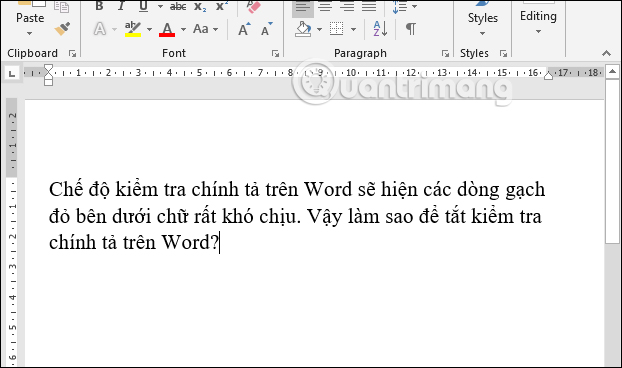The image size is (622, 368).
Task: Click the word "gạch" in the document
Action: 525,190
